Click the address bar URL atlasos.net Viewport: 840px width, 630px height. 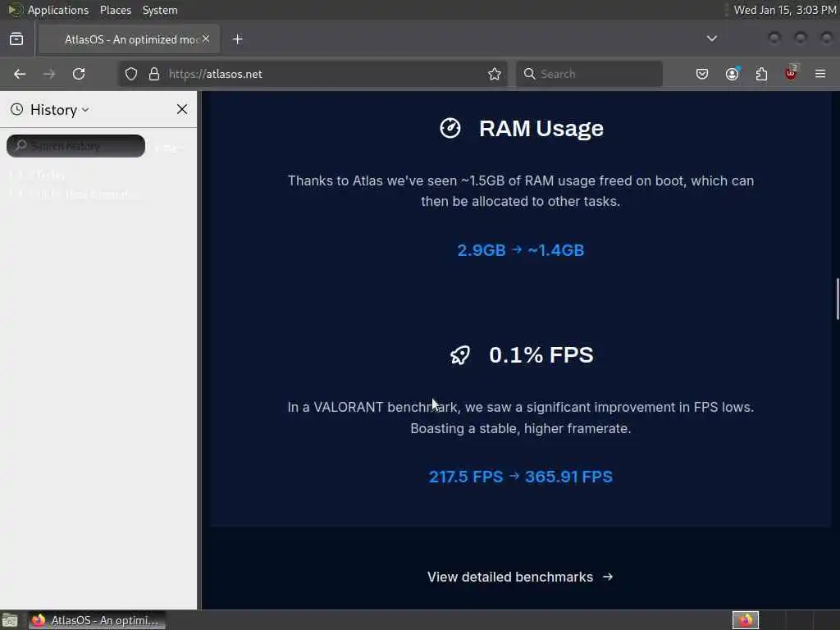pyautogui.click(x=216, y=74)
